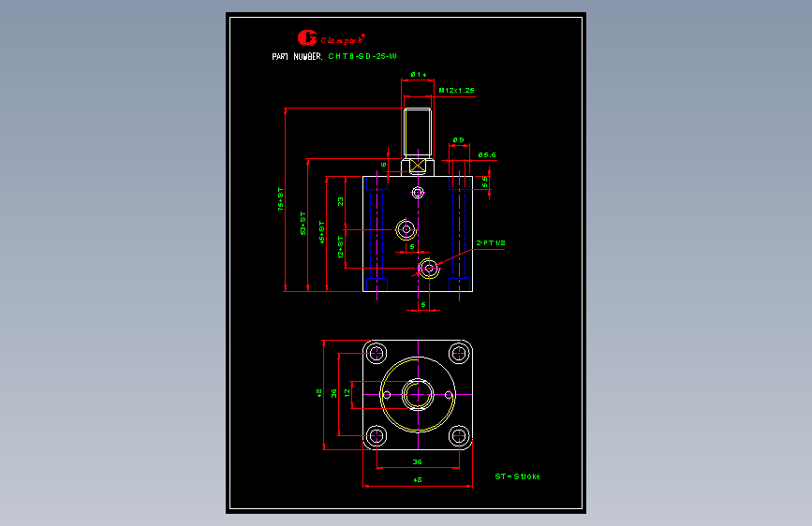Select the "45+ST" body height dimension
Image resolution: width=812 pixels, height=526 pixels.
pos(321,232)
